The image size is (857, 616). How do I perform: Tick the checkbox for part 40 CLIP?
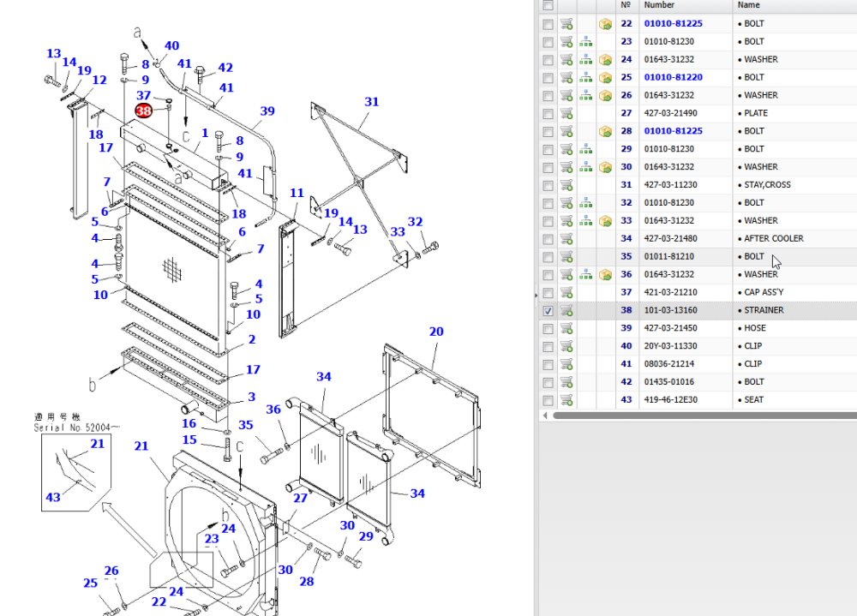tap(548, 346)
